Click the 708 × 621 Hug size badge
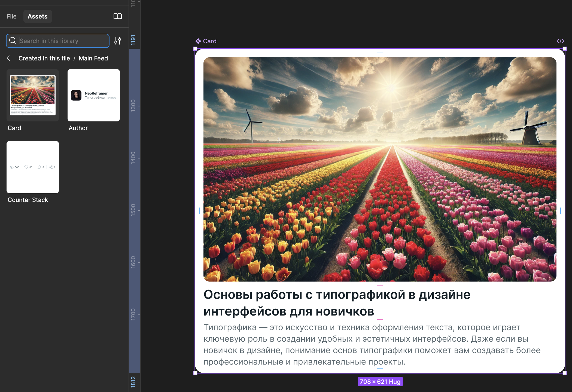This screenshot has width=572, height=392. [x=380, y=382]
